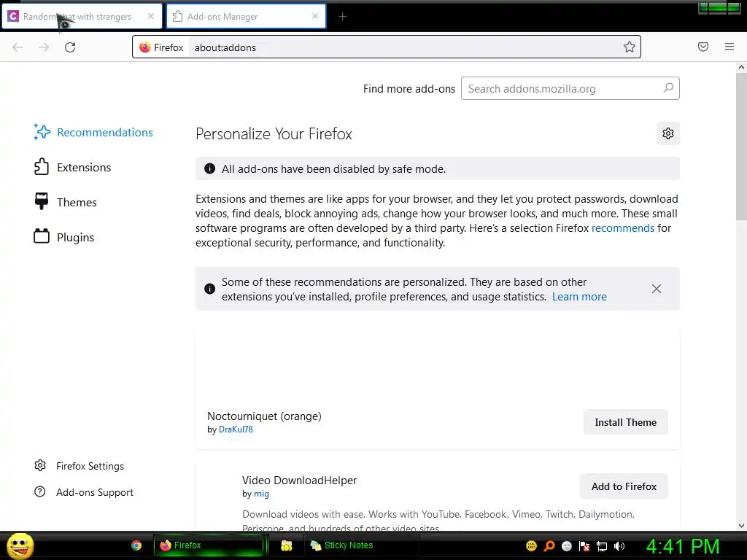The height and width of the screenshot is (560, 747).
Task: Dismiss the personalized recommendations notice
Action: pyautogui.click(x=656, y=289)
